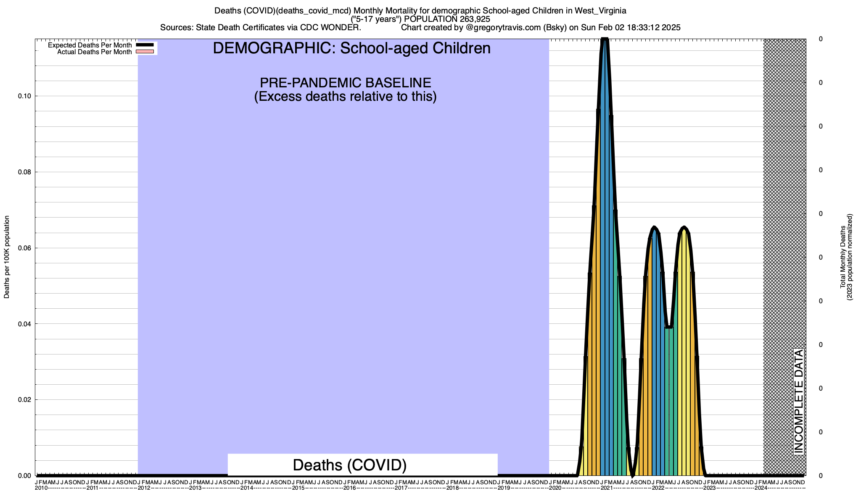The image size is (861, 504).
Task: Click the black Expected Deaths legend swatch
Action: [x=145, y=45]
